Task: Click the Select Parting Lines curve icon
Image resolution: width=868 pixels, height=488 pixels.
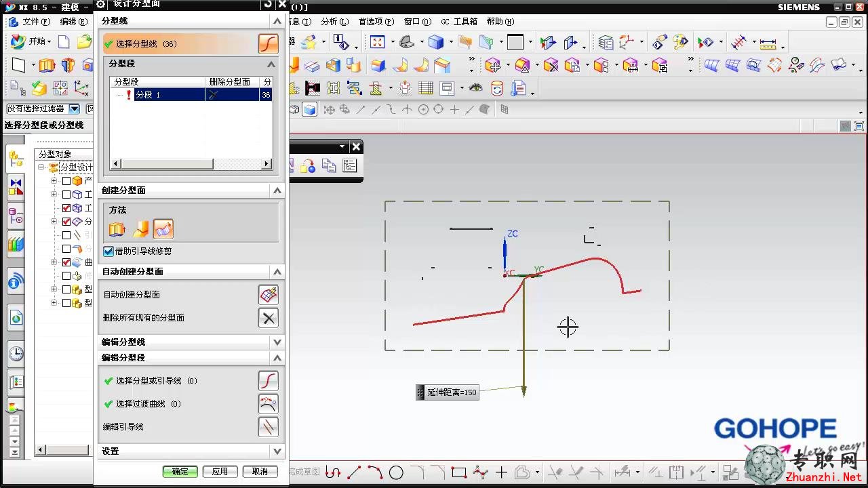Action: [x=269, y=44]
